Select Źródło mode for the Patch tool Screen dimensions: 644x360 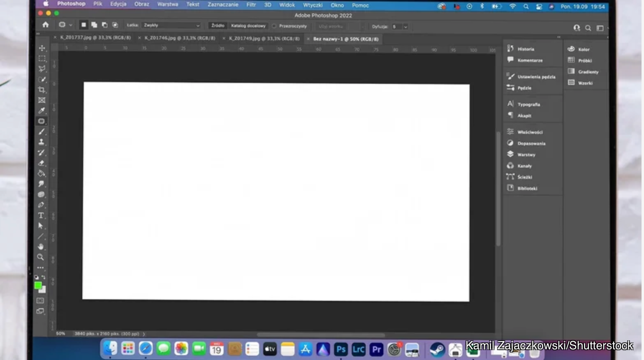tap(218, 25)
